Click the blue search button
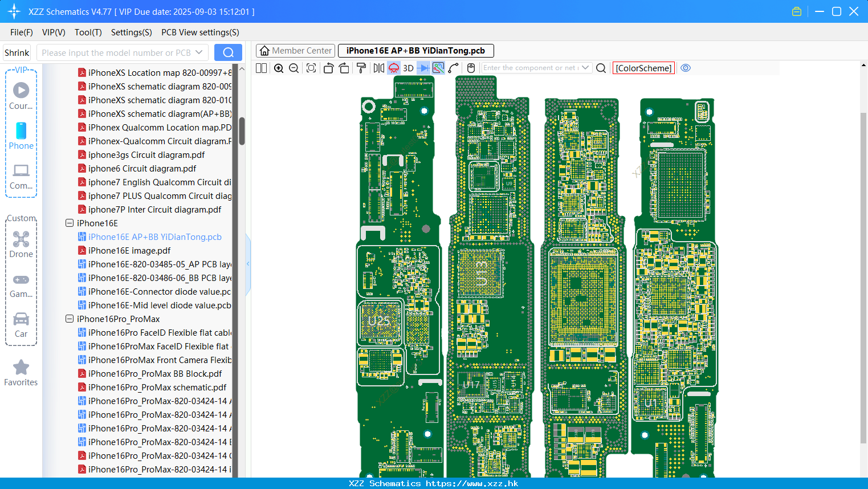868x489 pixels. pyautogui.click(x=228, y=52)
